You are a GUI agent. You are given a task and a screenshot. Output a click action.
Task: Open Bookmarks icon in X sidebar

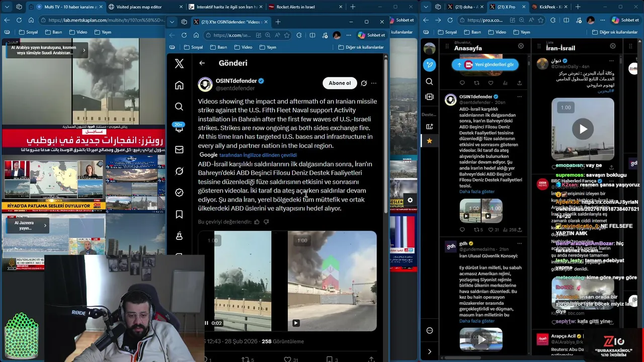179,214
